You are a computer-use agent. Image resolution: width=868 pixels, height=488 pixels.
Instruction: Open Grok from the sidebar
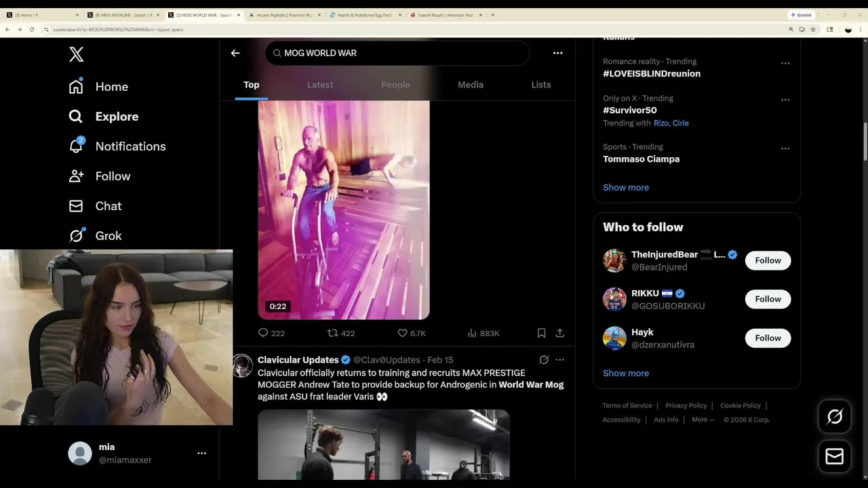95,236
